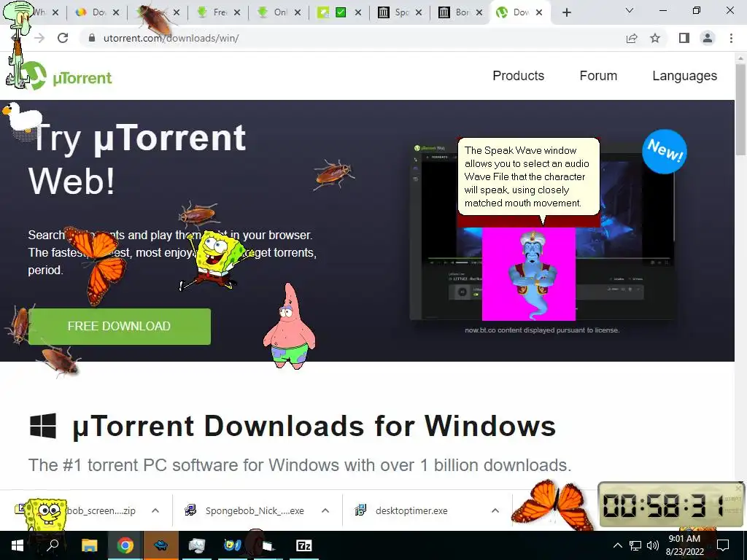Reload the uTorrent downloads page
The height and width of the screenshot is (560, 747).
(x=63, y=38)
